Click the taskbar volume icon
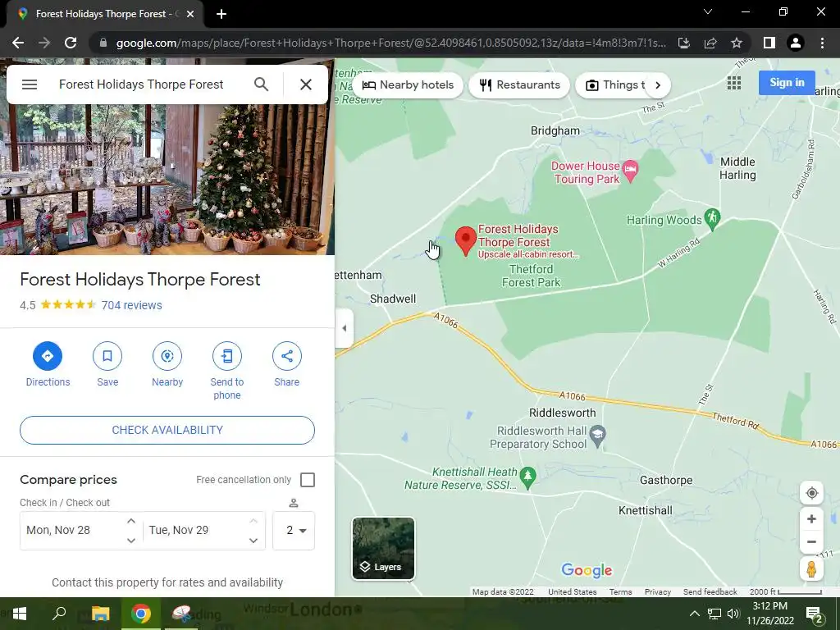 click(733, 614)
